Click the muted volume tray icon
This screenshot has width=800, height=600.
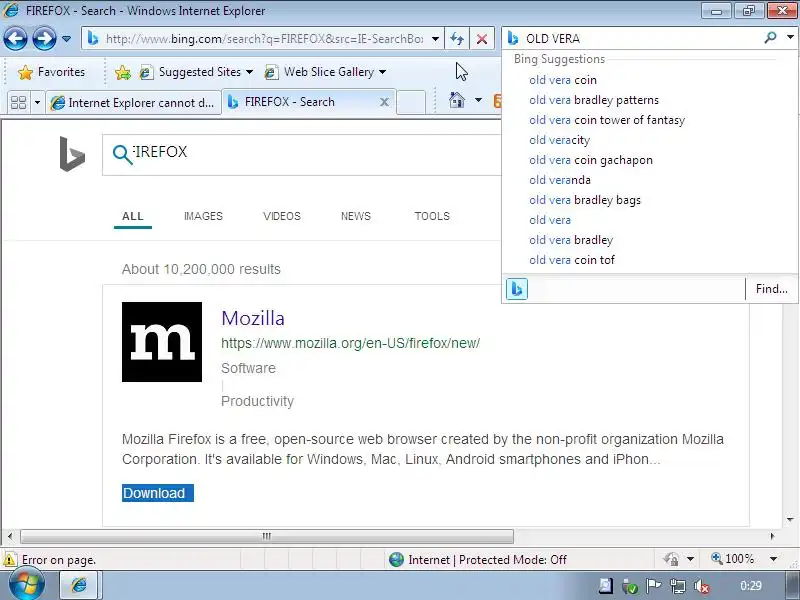tap(702, 587)
